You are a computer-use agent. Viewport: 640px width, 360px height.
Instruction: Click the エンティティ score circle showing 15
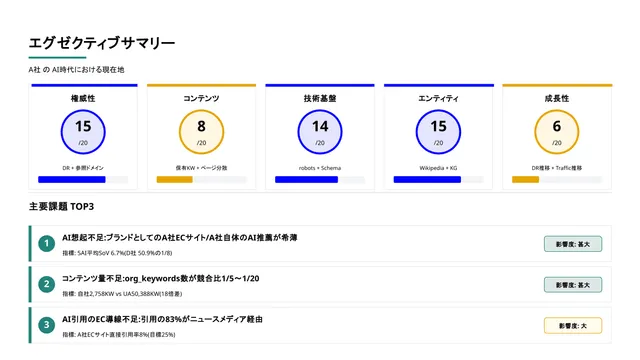pyautogui.click(x=438, y=132)
